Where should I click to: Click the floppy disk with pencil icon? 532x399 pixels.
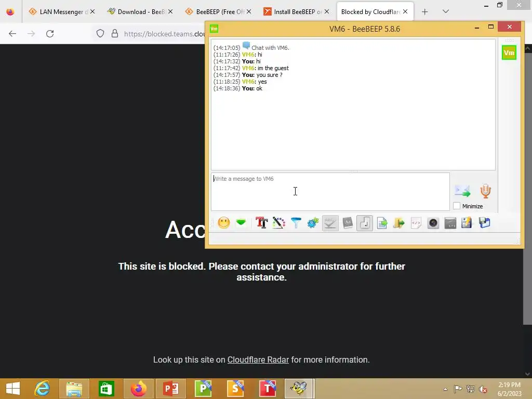pyautogui.click(x=467, y=223)
